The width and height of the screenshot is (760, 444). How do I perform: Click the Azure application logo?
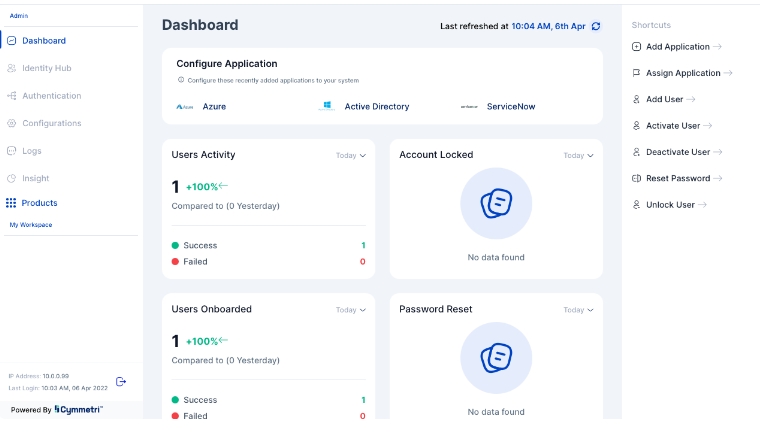pos(185,106)
